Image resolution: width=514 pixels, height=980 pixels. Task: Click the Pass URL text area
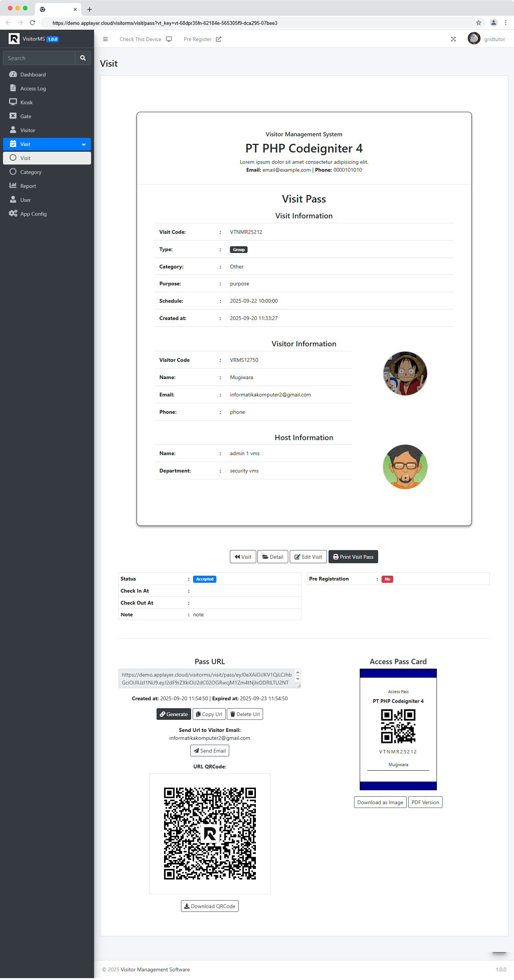210,679
